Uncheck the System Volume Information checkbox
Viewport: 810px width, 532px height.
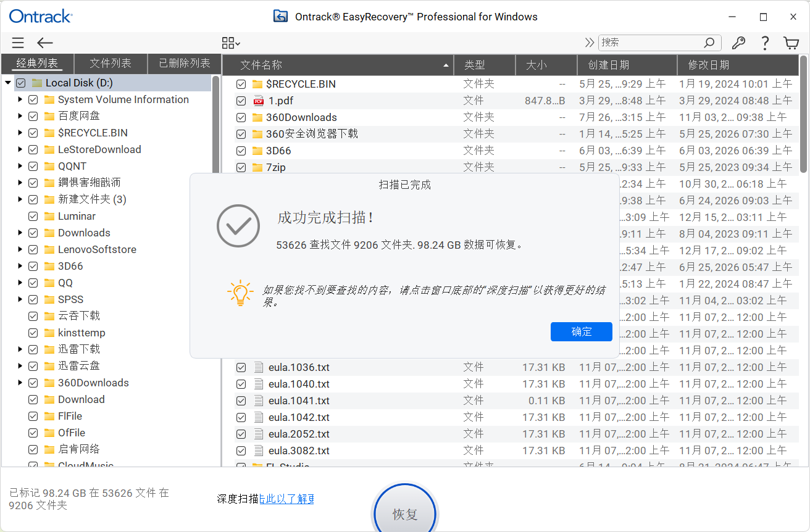tap(33, 99)
